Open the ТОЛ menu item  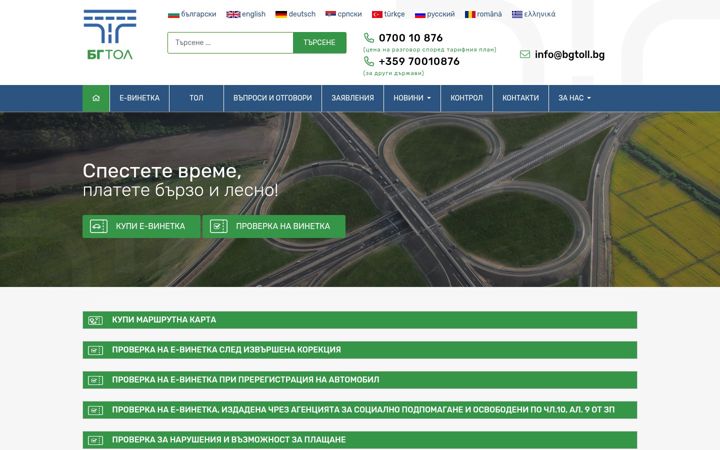pos(197,98)
